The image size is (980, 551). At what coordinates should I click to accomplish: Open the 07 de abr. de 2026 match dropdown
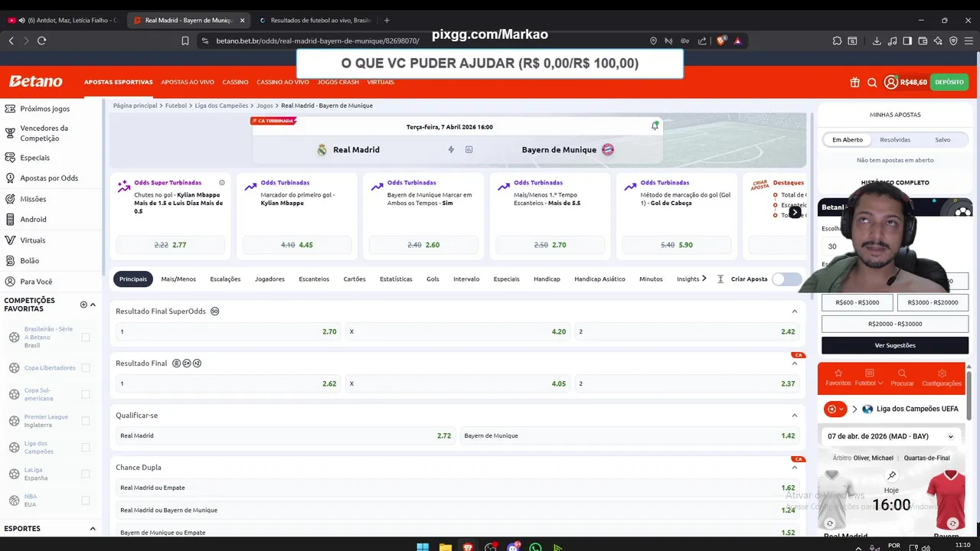click(891, 436)
